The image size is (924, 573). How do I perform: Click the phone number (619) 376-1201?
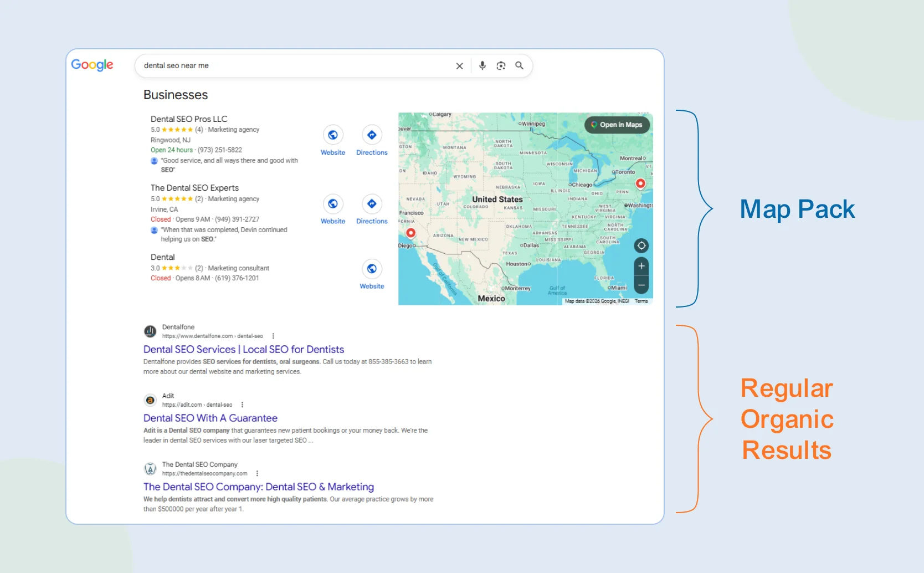point(237,278)
